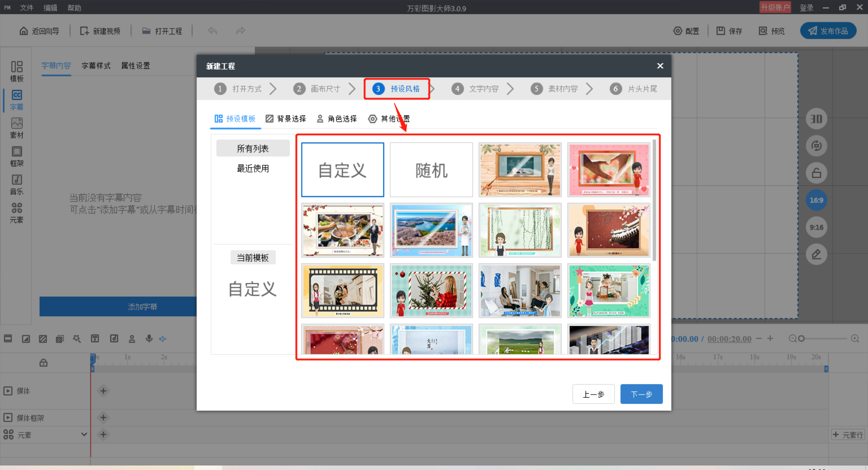The image size is (868, 470).
Task: Switch to 背景选择 tab
Action: tap(286, 118)
